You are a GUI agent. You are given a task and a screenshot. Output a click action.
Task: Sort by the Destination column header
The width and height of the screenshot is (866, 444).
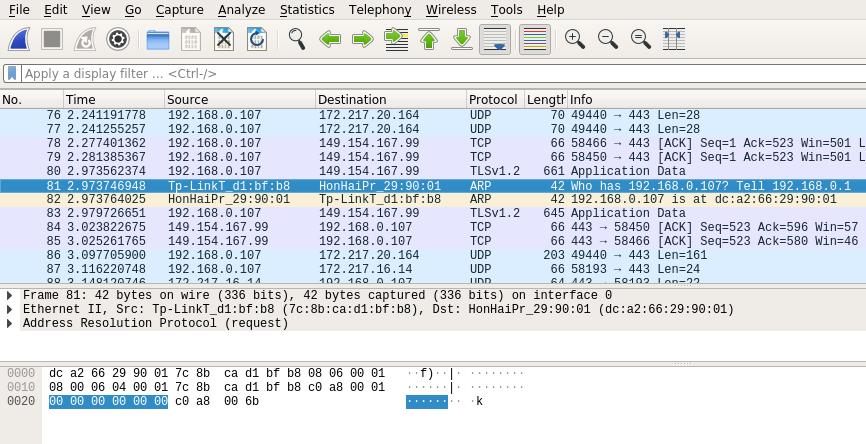click(x=352, y=100)
